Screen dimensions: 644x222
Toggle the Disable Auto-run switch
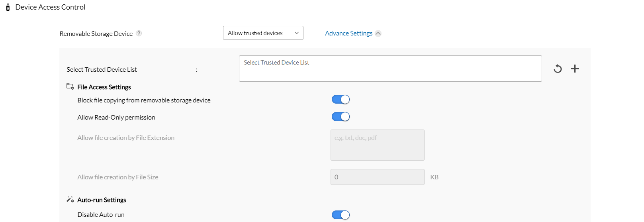click(x=341, y=215)
